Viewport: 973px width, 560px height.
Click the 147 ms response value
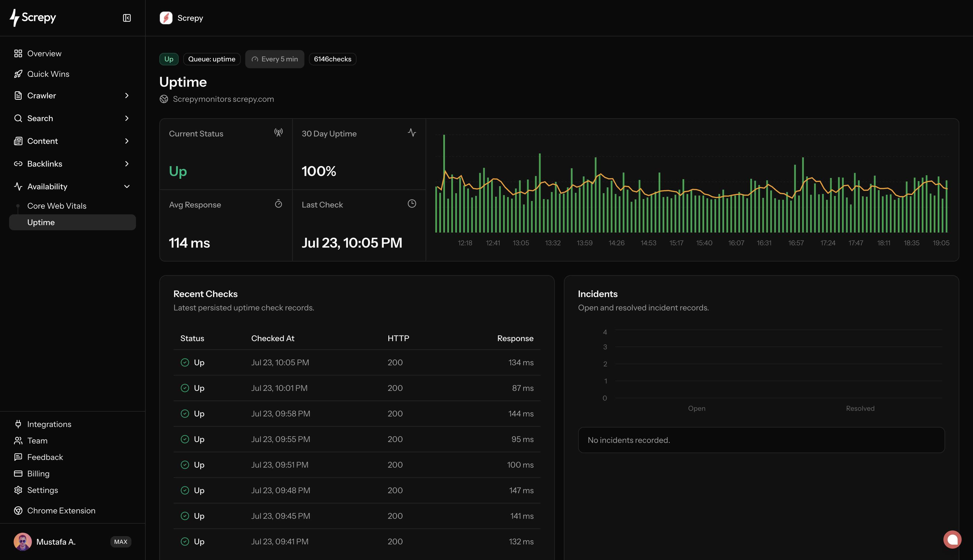(x=521, y=490)
